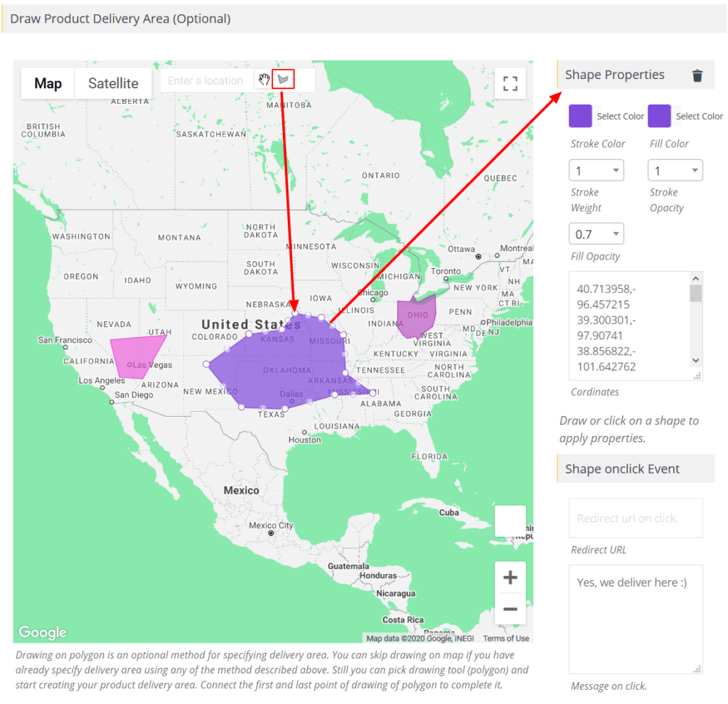
Task: Open the Stroke Weight dropdown
Action: (x=596, y=170)
